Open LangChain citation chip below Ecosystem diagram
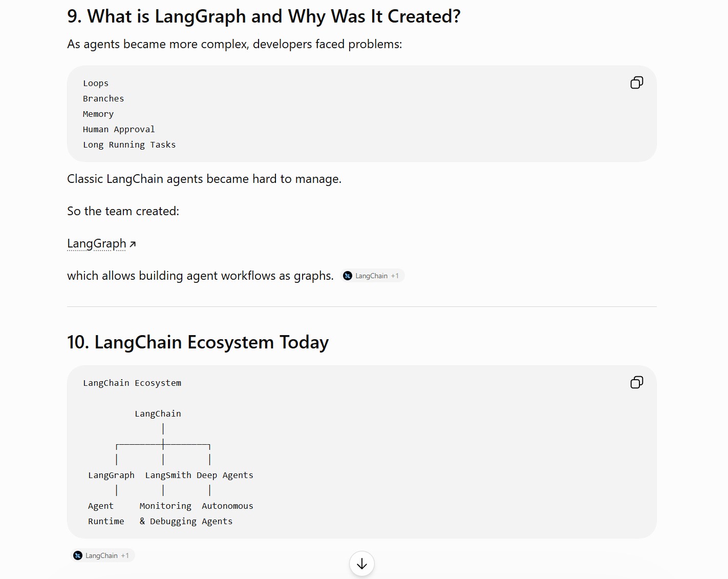The image size is (728, 579). pos(102,555)
